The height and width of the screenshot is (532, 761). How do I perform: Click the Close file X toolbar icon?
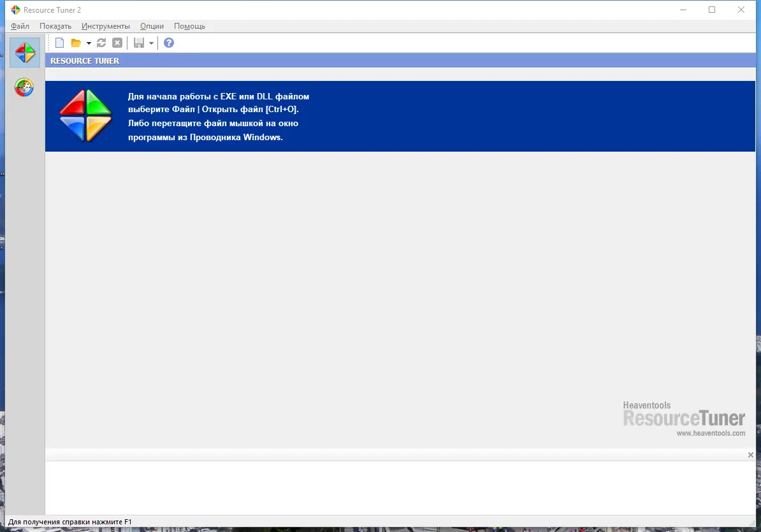tap(117, 43)
